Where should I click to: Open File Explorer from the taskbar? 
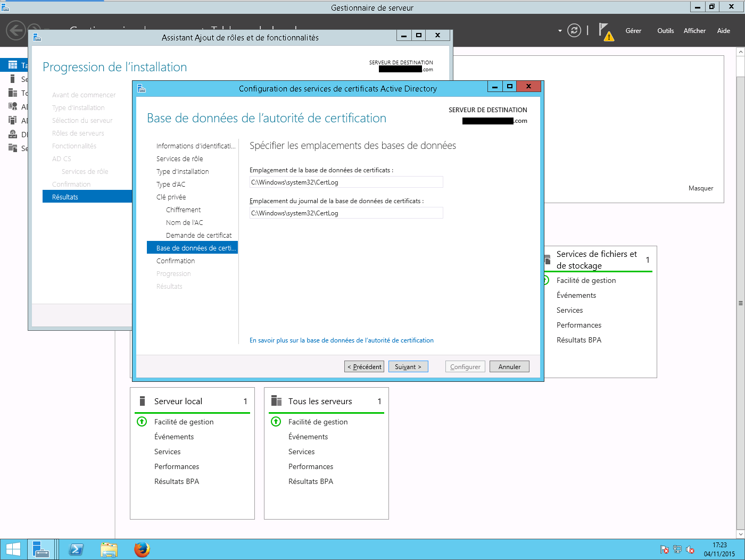click(109, 549)
